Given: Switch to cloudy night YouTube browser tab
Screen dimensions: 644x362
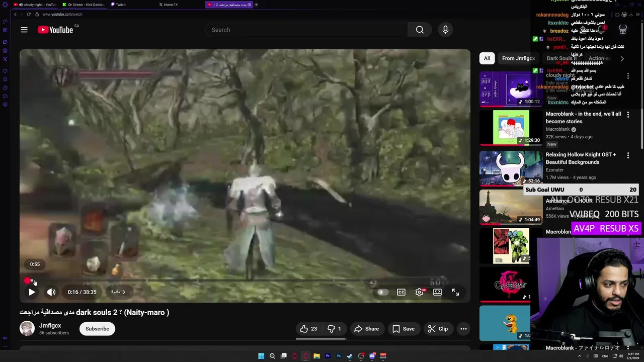Looking at the screenshot, I should pyautogui.click(x=34, y=5).
